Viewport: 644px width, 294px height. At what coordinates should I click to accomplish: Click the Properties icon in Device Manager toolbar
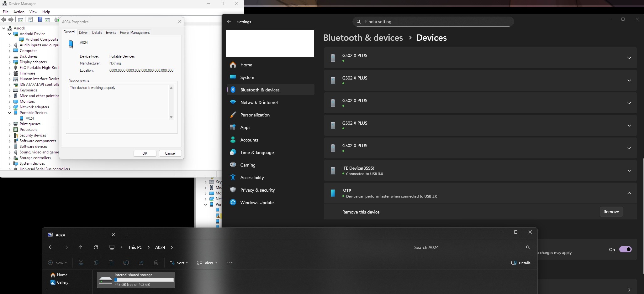[30, 20]
